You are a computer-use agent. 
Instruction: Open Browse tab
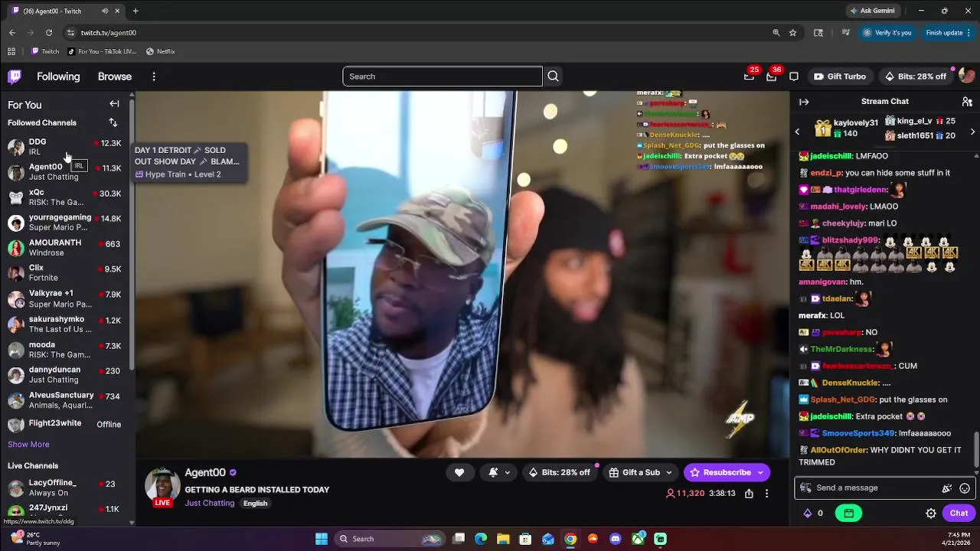point(115,77)
